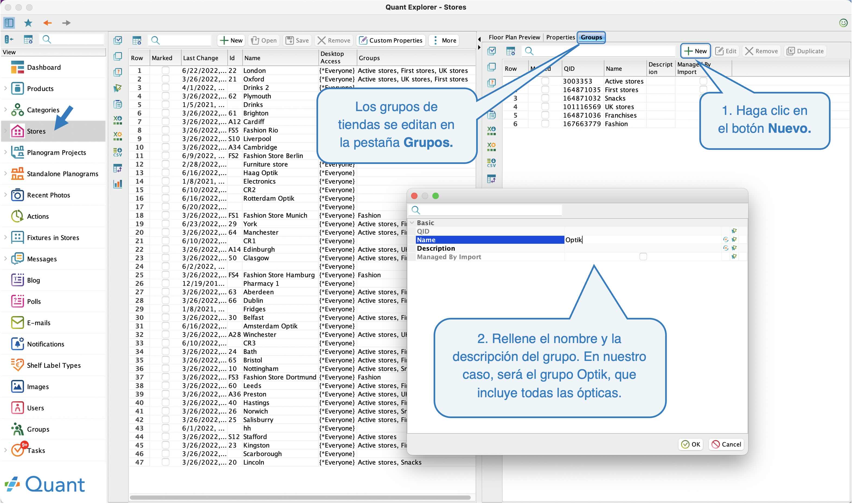Open Planogram Projects icon
The width and height of the screenshot is (852, 504).
(17, 152)
